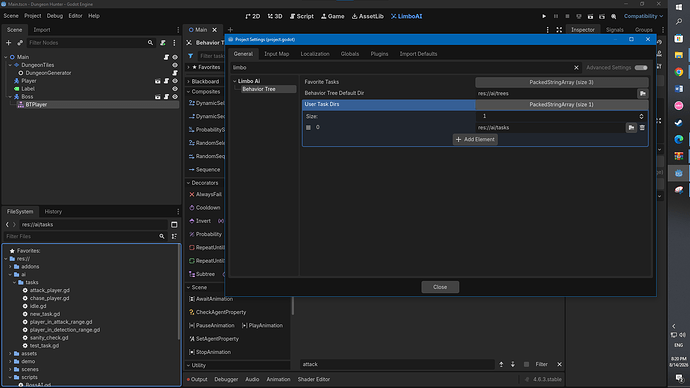Screen dimensions: 690x388
Task: Collapse the Composites task group
Action: [x=188, y=92]
